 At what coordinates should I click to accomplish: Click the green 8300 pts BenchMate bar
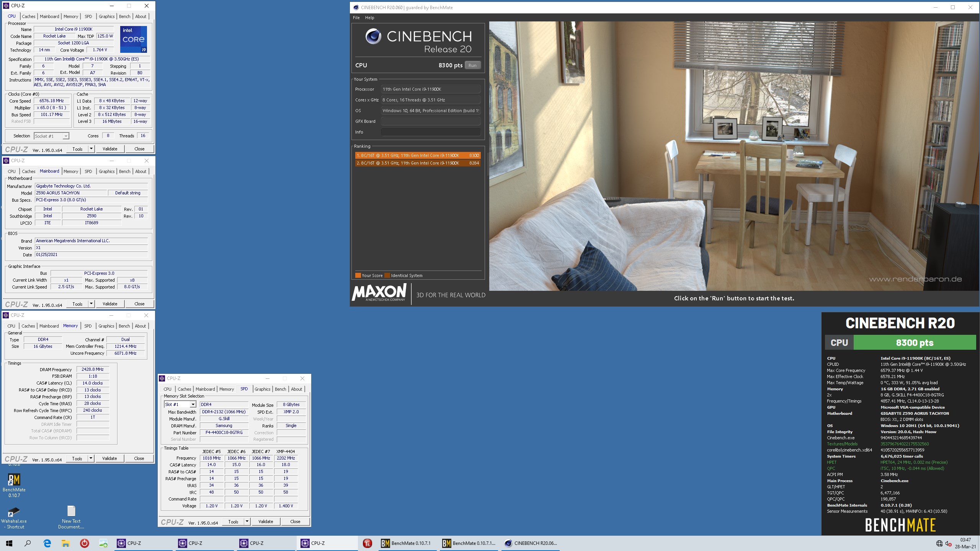click(x=915, y=342)
